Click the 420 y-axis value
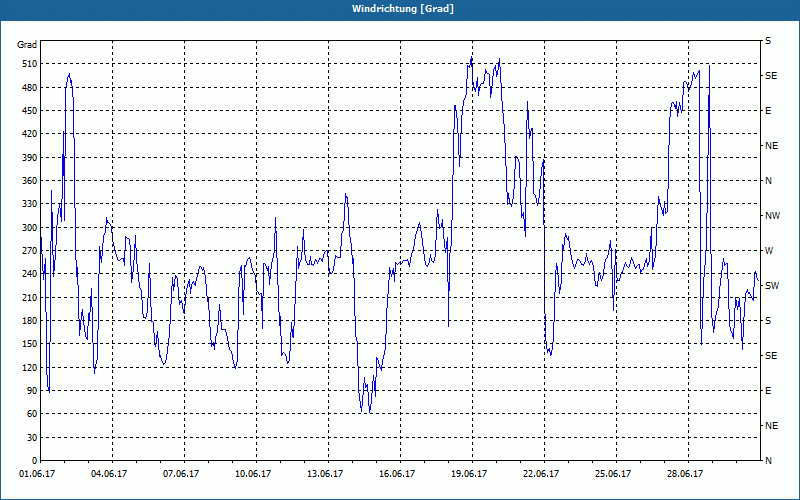This screenshot has height=500, width=800. (30, 134)
